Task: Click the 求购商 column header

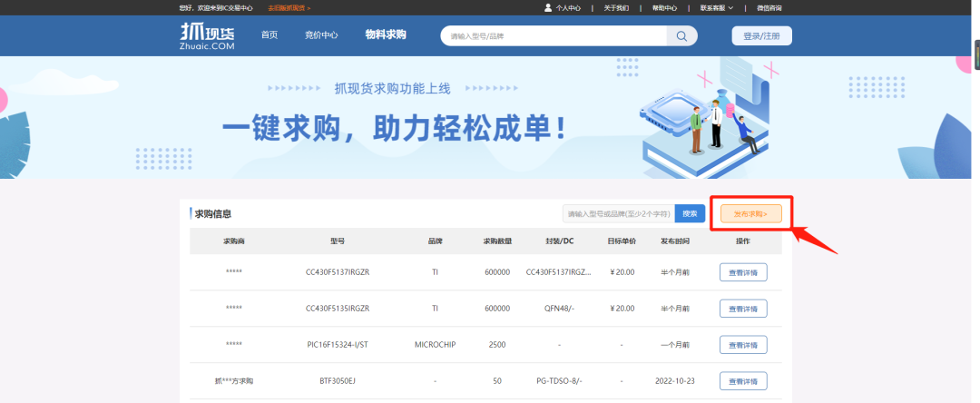Action: [x=234, y=241]
